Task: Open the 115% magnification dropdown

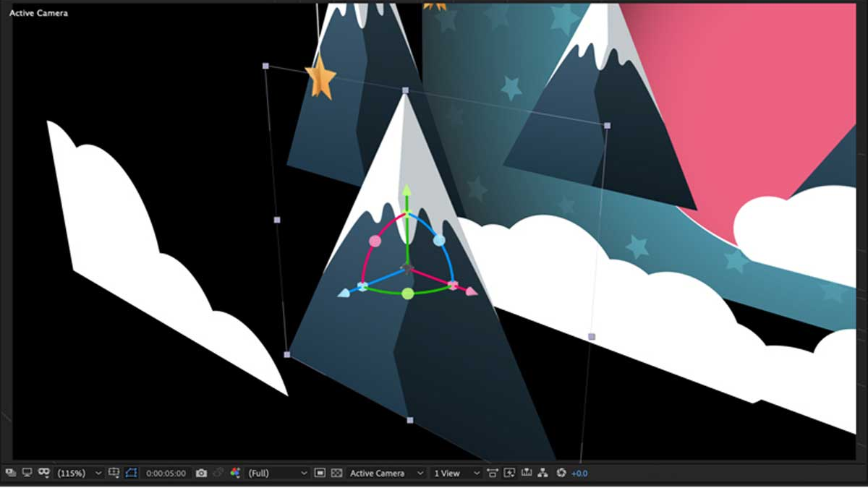Action: (80, 473)
